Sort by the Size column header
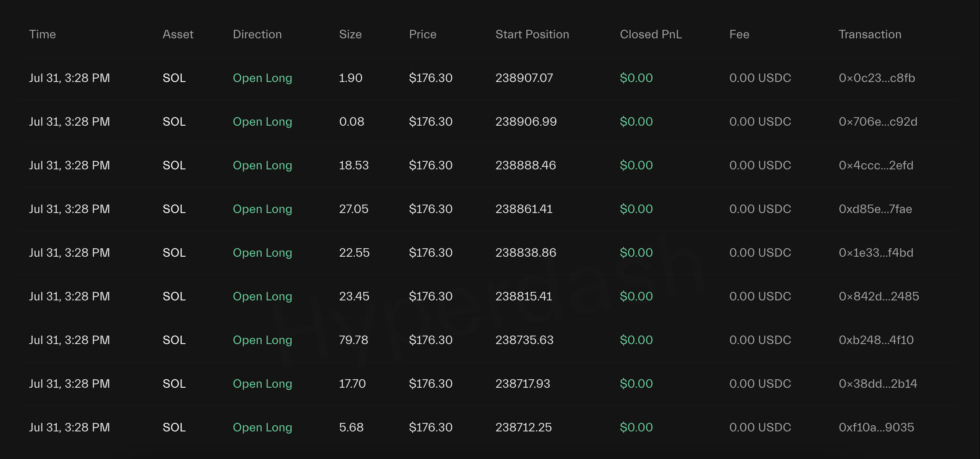The image size is (980, 459). click(x=350, y=34)
